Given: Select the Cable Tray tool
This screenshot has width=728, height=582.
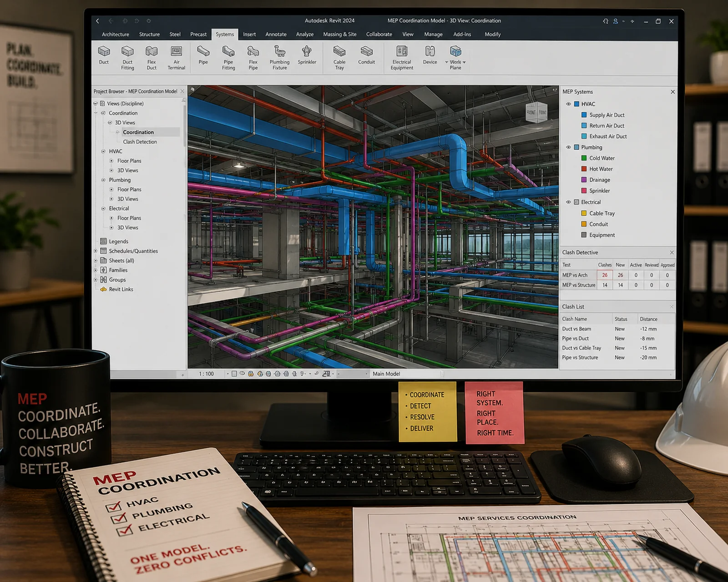Looking at the screenshot, I should tap(339, 58).
